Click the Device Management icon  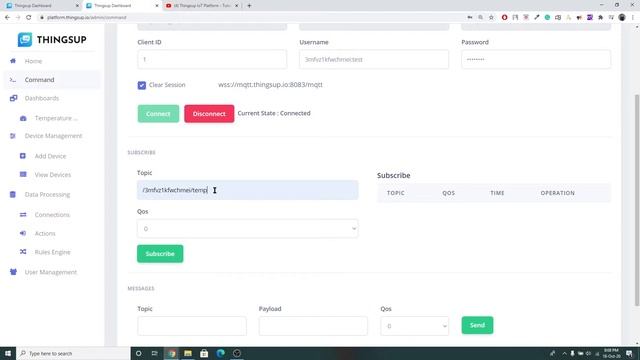coord(13,136)
